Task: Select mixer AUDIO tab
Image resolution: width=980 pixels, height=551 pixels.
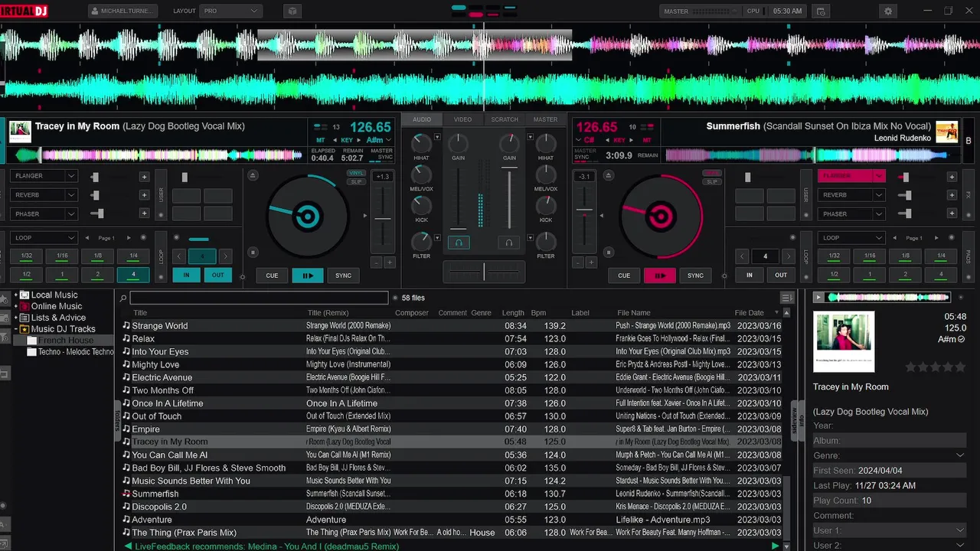Action: point(422,119)
